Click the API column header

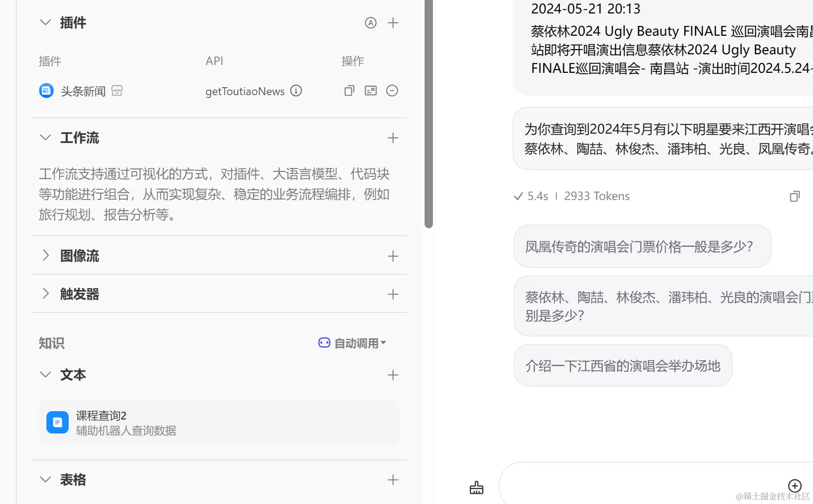click(x=214, y=61)
